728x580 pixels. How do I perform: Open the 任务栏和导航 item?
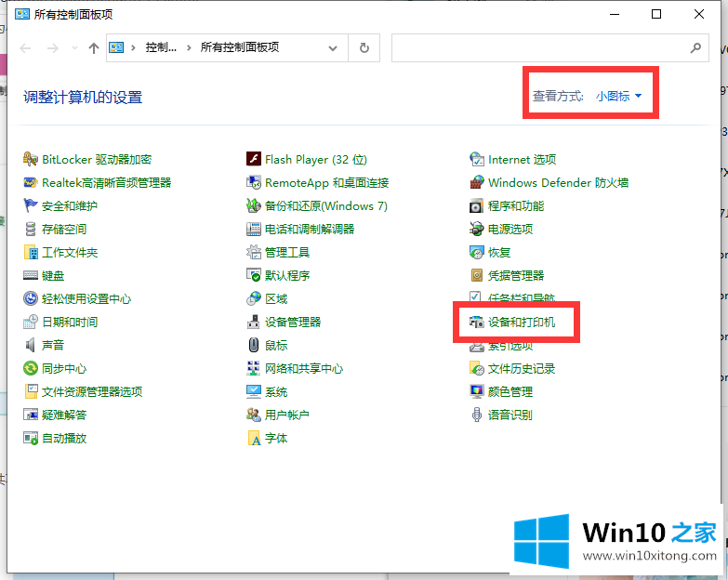tap(512, 297)
